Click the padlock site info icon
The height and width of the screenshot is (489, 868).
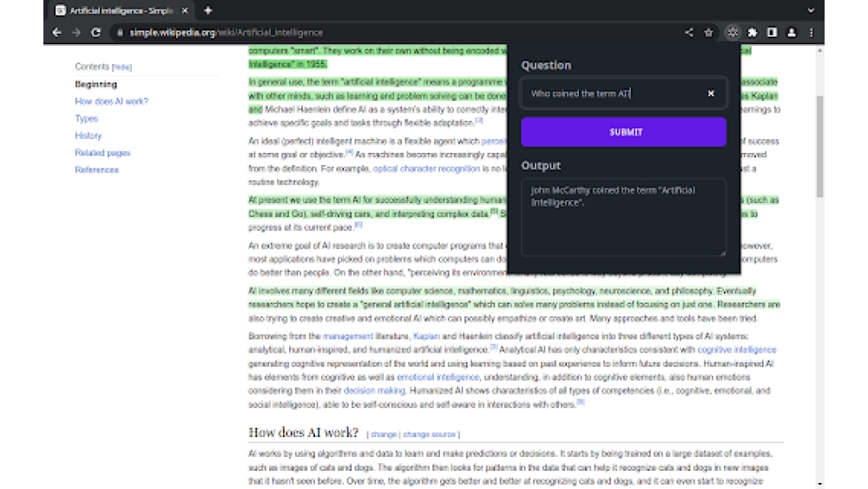click(x=120, y=33)
